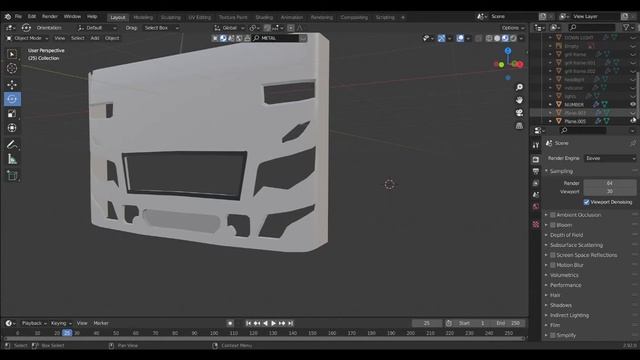
Task: Click the Z axis gizmo dot
Action: (x=508, y=51)
